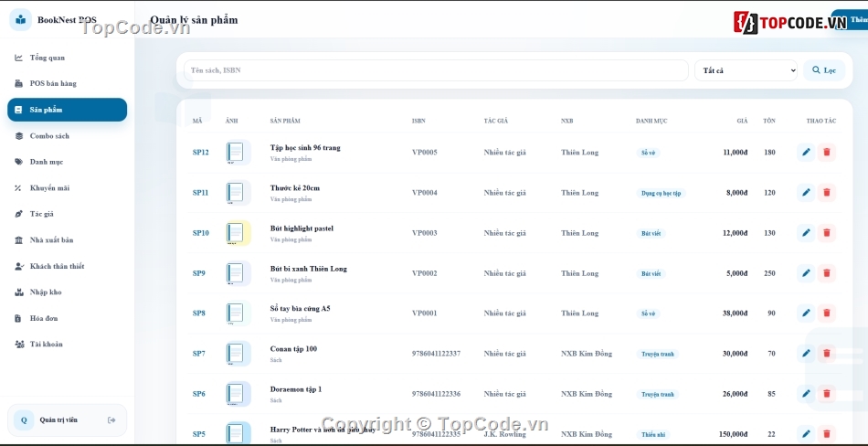
Task: Click product name Bút bi xanh Thiên Long
Action: tap(308, 269)
